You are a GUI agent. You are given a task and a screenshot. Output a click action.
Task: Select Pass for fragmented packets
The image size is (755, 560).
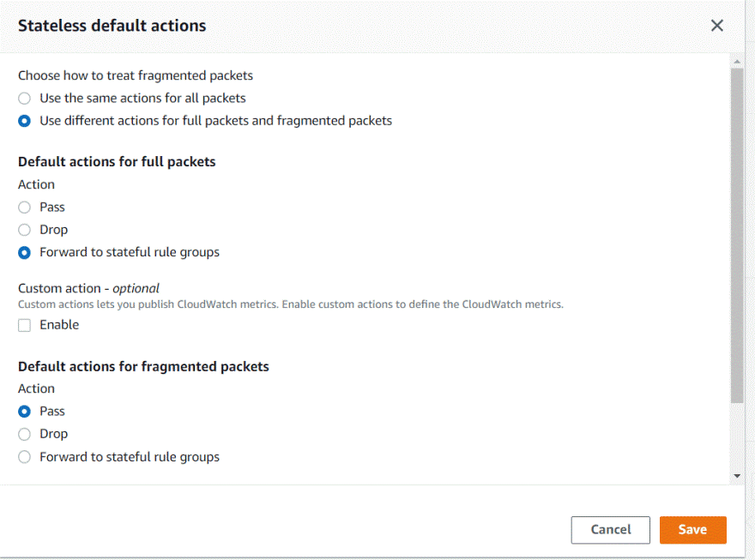pos(24,412)
